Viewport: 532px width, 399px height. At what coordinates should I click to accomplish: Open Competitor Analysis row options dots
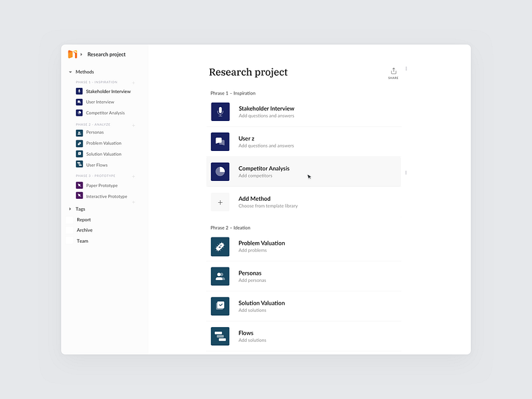[x=406, y=173]
